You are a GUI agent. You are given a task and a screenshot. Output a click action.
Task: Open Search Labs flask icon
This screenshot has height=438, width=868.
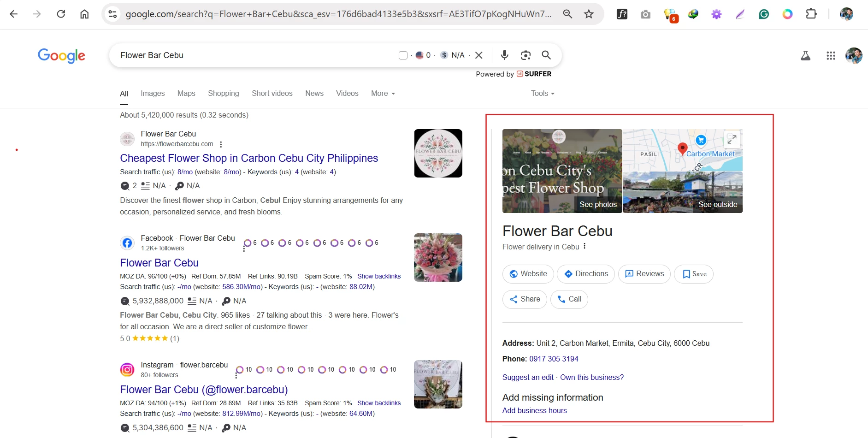[806, 56]
